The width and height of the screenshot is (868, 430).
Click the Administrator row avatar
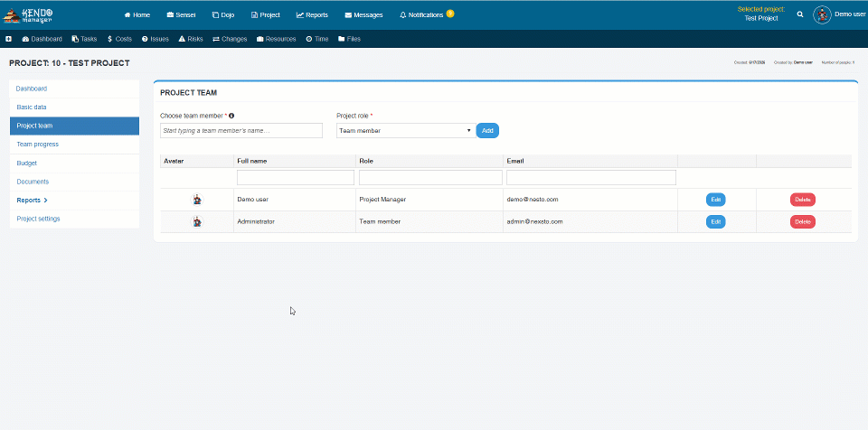pos(197,222)
